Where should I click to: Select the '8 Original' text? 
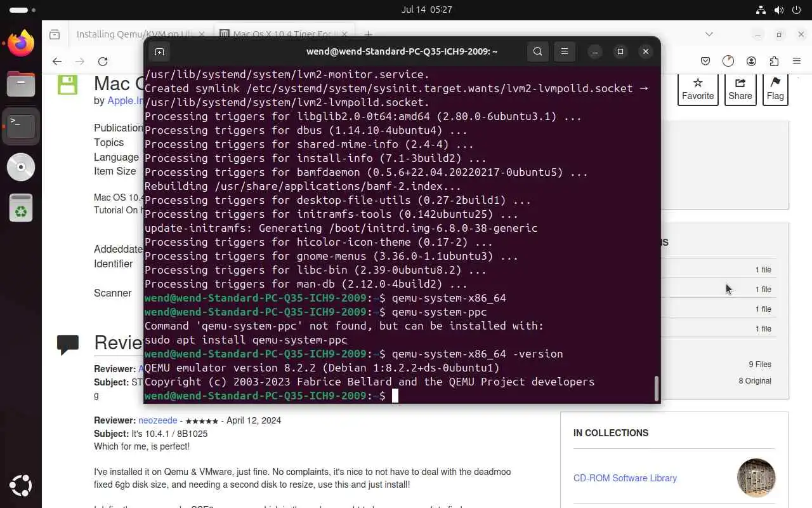coord(755,381)
